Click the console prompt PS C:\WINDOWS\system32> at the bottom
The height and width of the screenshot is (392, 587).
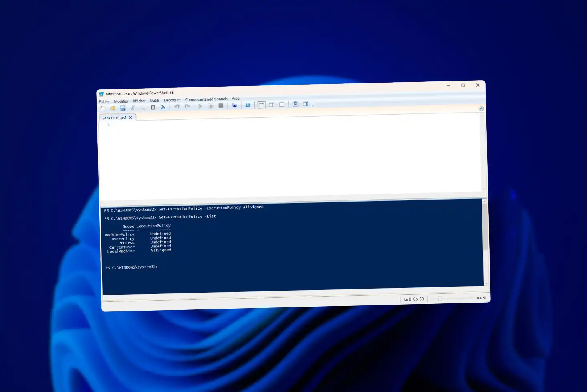pyautogui.click(x=132, y=267)
